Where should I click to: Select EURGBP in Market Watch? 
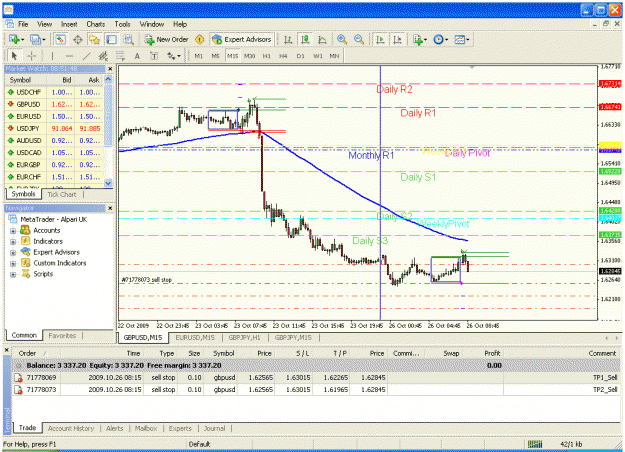pos(54,165)
